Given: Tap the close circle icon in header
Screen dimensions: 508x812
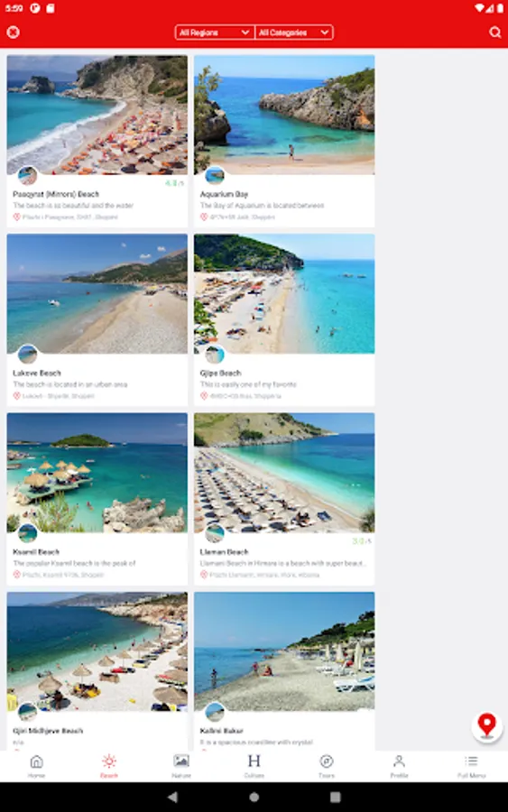Looking at the screenshot, I should pyautogui.click(x=13, y=32).
